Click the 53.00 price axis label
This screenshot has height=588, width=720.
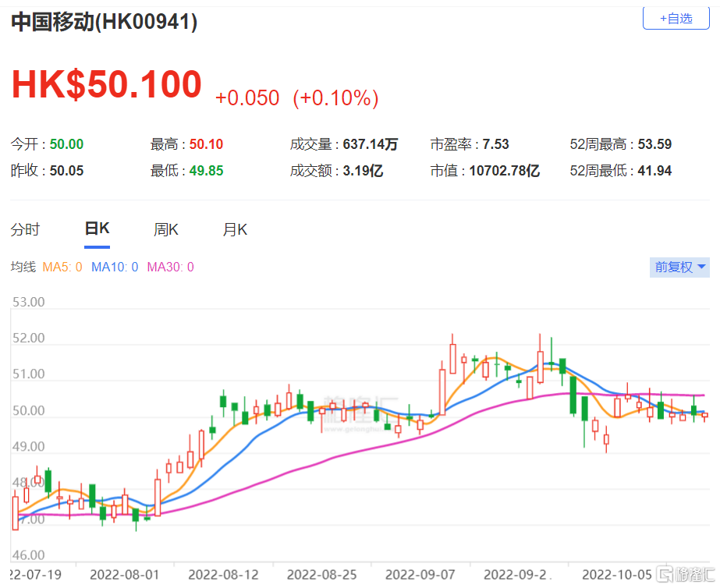[28, 302]
